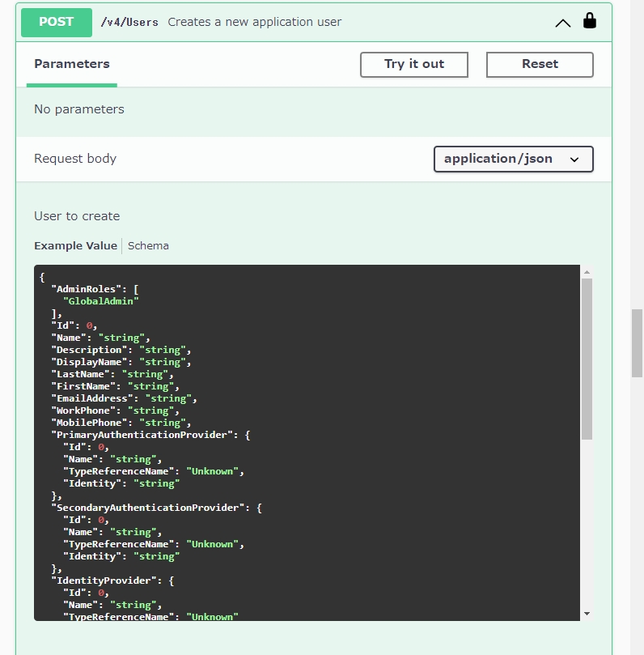The height and width of the screenshot is (655, 644).
Task: Click the code box scroll-up arrow
Action: coord(587,272)
